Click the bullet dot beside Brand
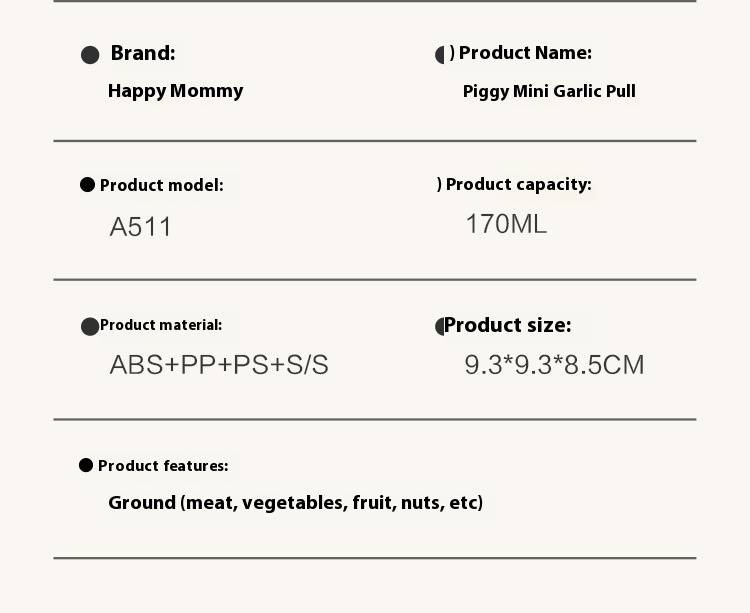The height and width of the screenshot is (613, 750). [90, 55]
